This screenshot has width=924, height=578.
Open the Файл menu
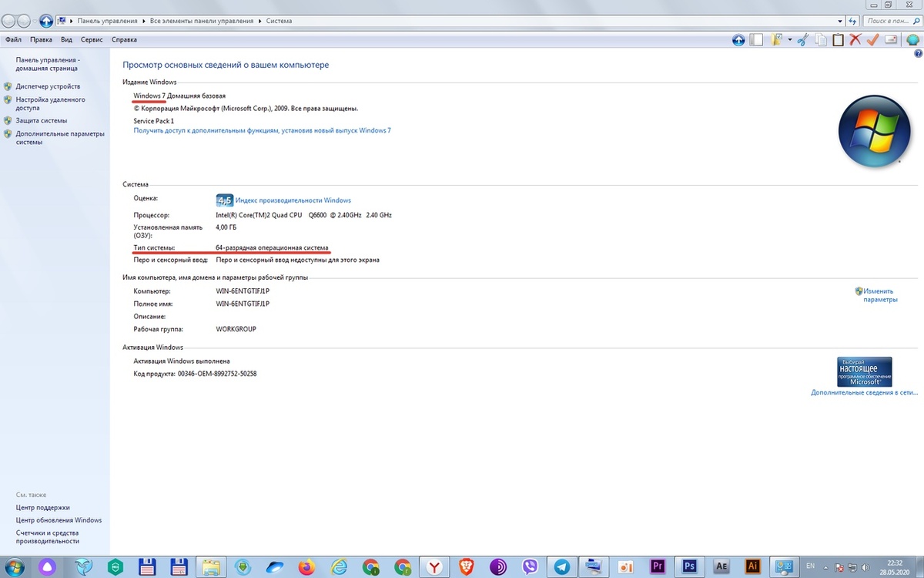point(13,39)
